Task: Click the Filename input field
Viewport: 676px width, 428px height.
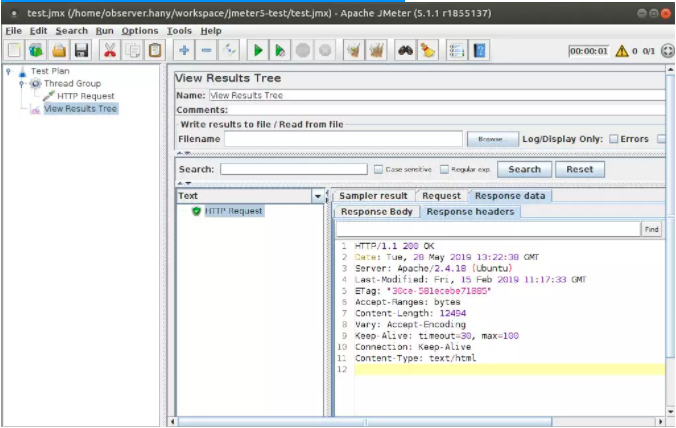Action: (344, 139)
